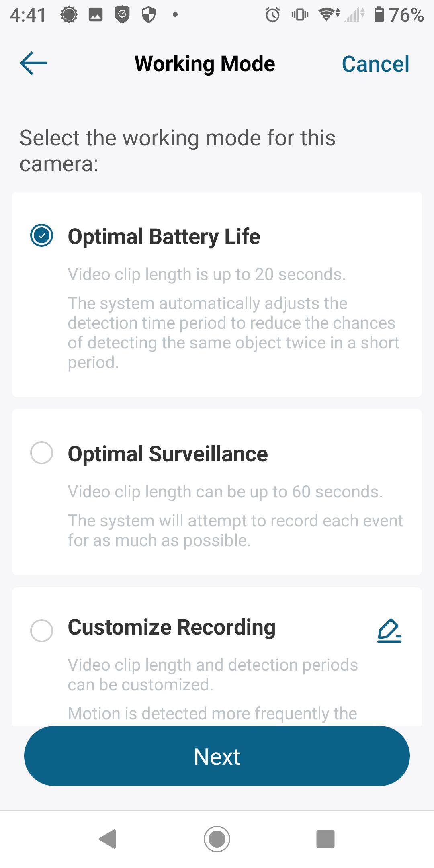
Task: Tap the alarm clock status icon
Action: (x=272, y=15)
